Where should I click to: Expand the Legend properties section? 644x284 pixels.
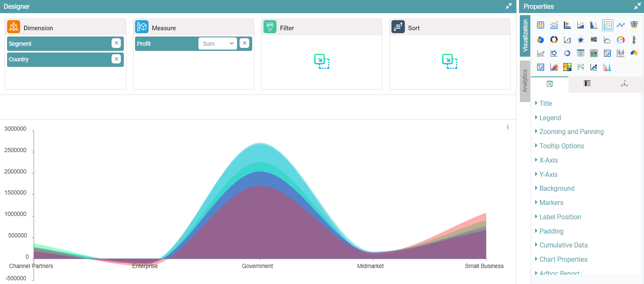(x=550, y=118)
